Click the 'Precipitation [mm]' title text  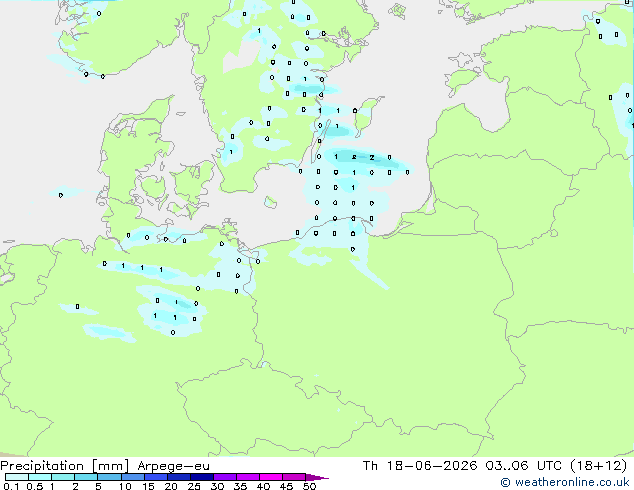[65, 466]
